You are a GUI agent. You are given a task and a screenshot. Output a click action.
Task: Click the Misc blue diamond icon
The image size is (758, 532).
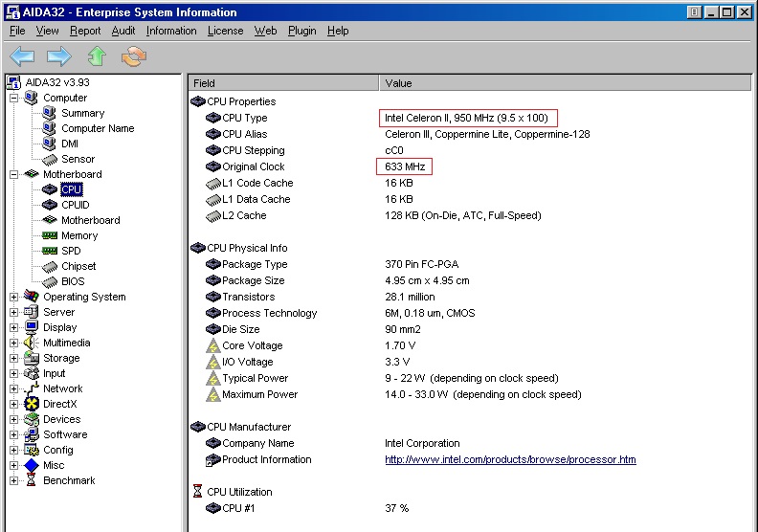pyautogui.click(x=31, y=465)
